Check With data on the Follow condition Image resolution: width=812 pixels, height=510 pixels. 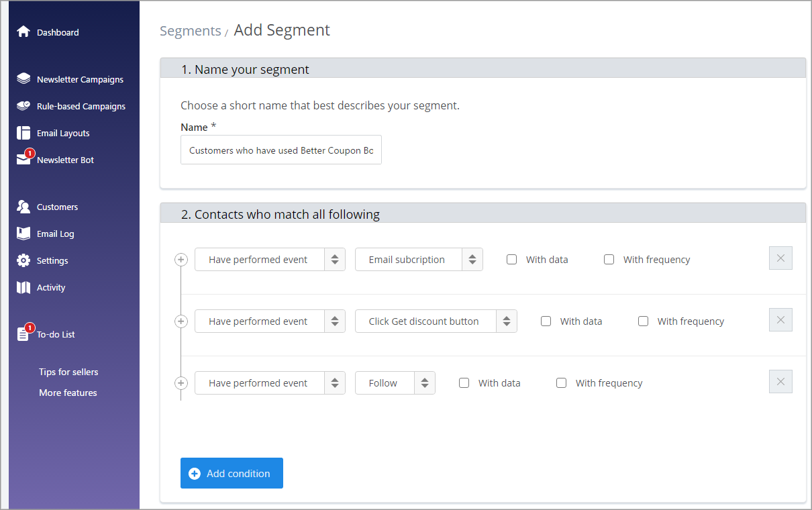coord(464,382)
